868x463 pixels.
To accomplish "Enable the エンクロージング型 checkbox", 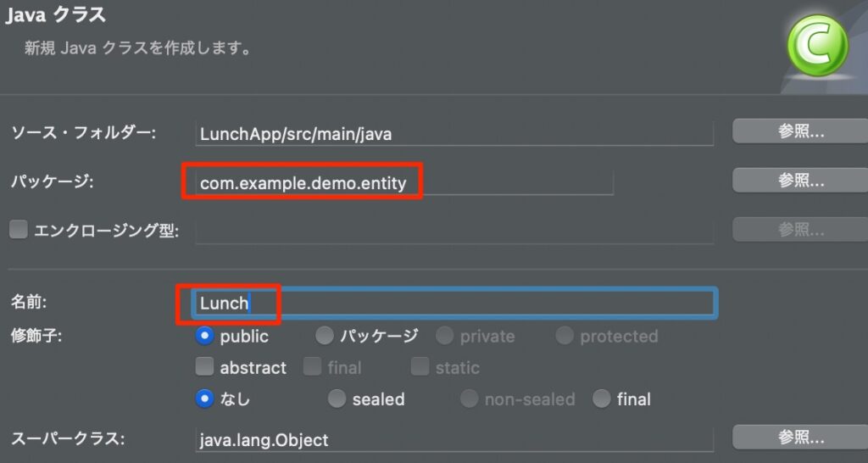I will tap(19, 230).
